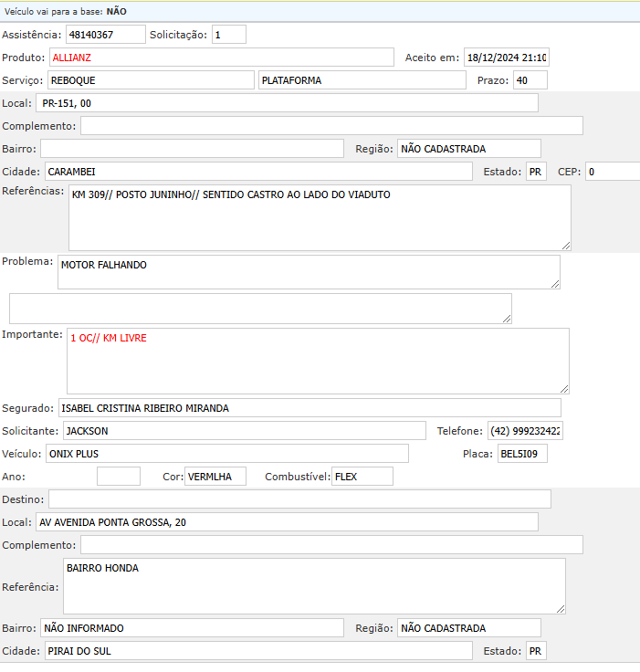Click destination Bairro field NÃO INFORMADO

click(x=192, y=628)
